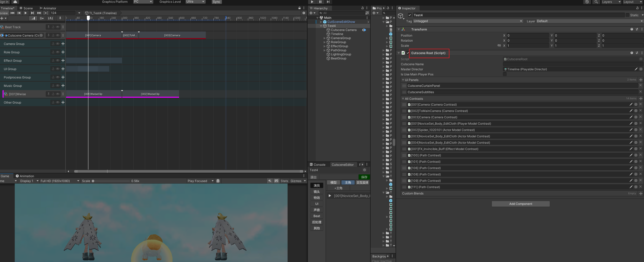Open the Timeline settings gear
This screenshot has width=644, height=262.
tap(304, 13)
